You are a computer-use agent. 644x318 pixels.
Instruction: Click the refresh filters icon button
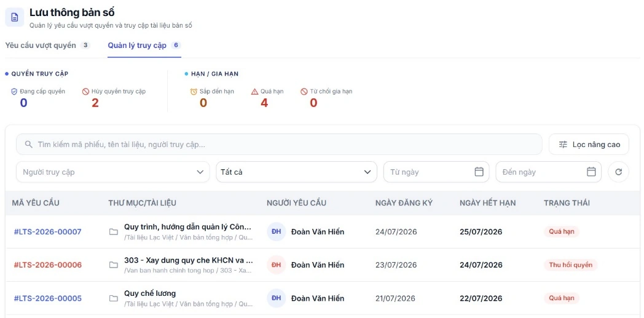(x=619, y=172)
